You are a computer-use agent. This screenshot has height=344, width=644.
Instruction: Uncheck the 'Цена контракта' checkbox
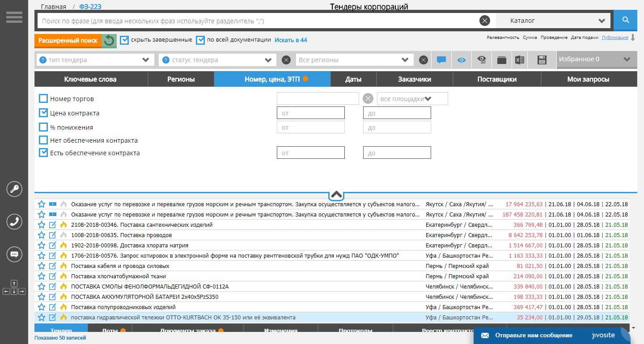(x=43, y=113)
